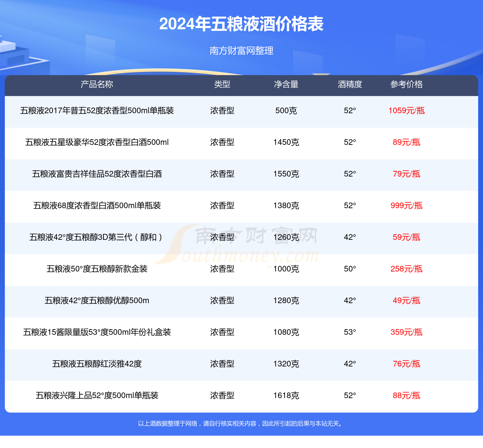Click the disclaimer text 以上酒数据整理于网络
The height and width of the screenshot is (448, 483).
(168, 424)
